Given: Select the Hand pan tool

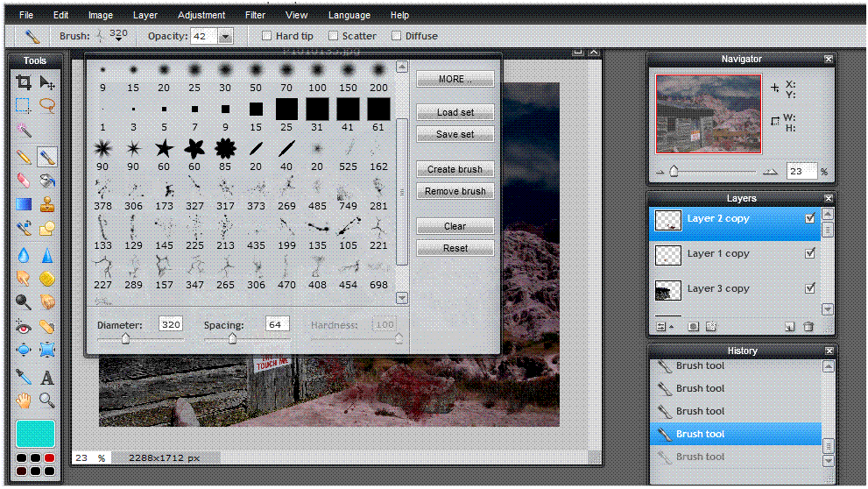Looking at the screenshot, I should pyautogui.click(x=24, y=401).
